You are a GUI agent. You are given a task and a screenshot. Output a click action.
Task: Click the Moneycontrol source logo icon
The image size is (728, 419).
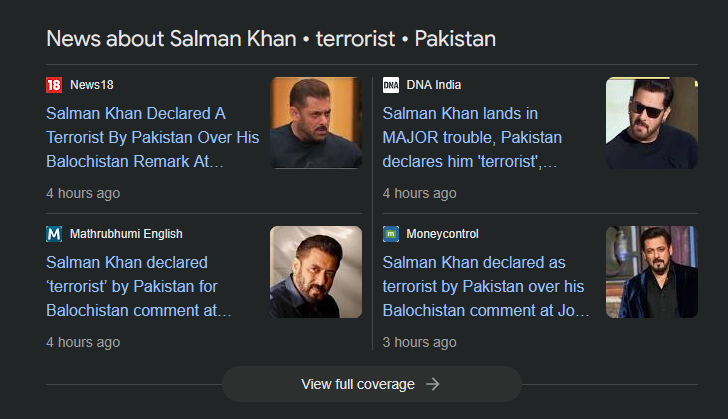(391, 234)
